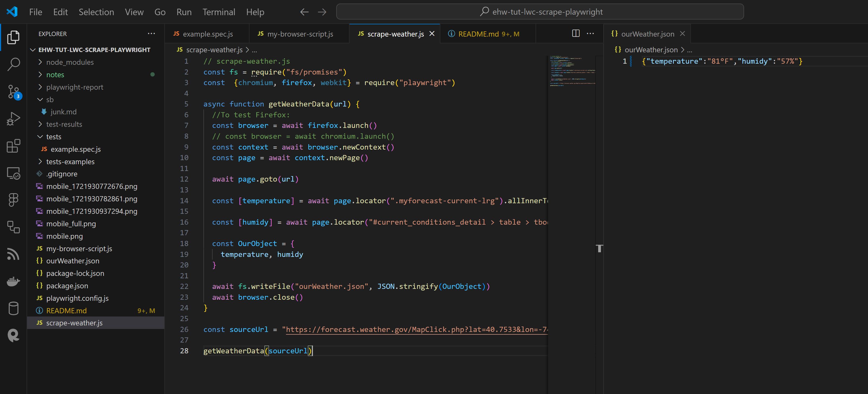This screenshot has height=394, width=868.
Task: Open the Extensions view
Action: pos(14,146)
